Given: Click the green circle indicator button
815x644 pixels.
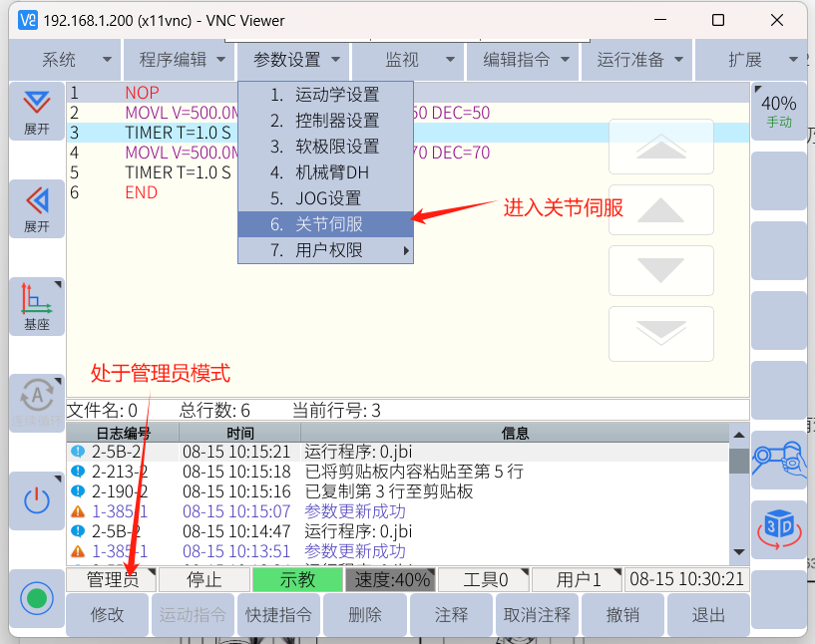Looking at the screenshot, I should coord(37,599).
